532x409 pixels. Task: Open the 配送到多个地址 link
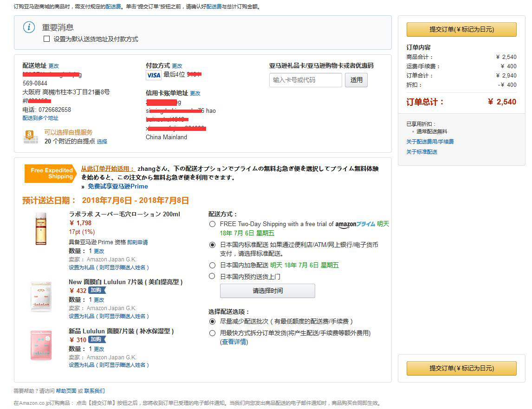point(40,118)
